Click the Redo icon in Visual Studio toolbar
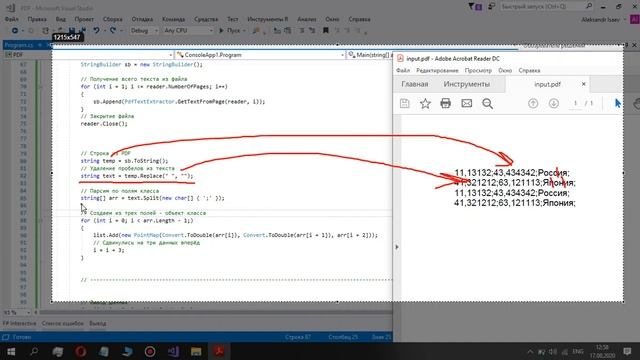Image resolution: width=640 pixels, height=360 pixels. [x=113, y=30]
